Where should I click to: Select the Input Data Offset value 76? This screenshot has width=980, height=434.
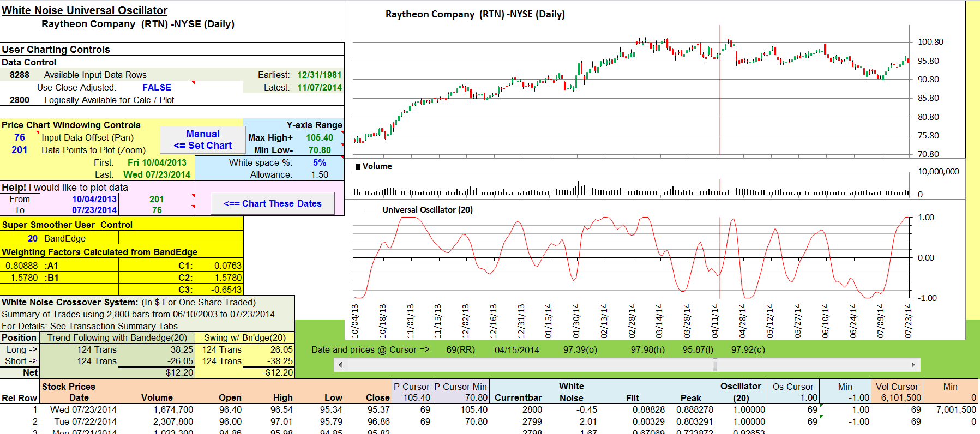(x=20, y=137)
